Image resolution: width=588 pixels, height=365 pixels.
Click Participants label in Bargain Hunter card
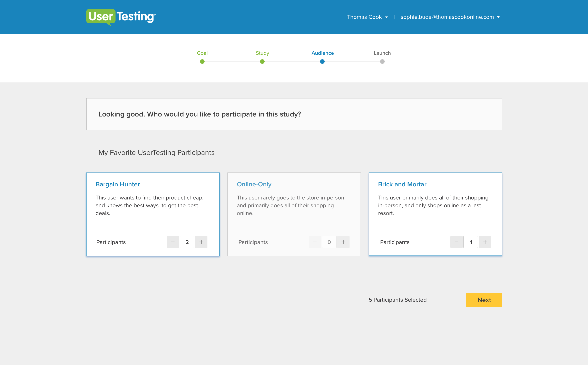pyautogui.click(x=111, y=242)
